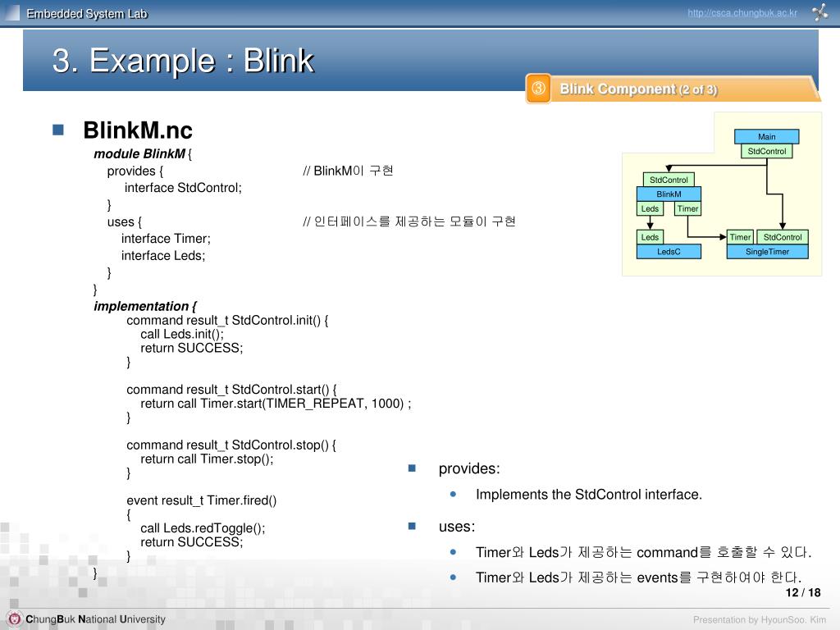840x630 pixels.
Task: Click the circled number 3 badge
Action: pyautogui.click(x=538, y=89)
